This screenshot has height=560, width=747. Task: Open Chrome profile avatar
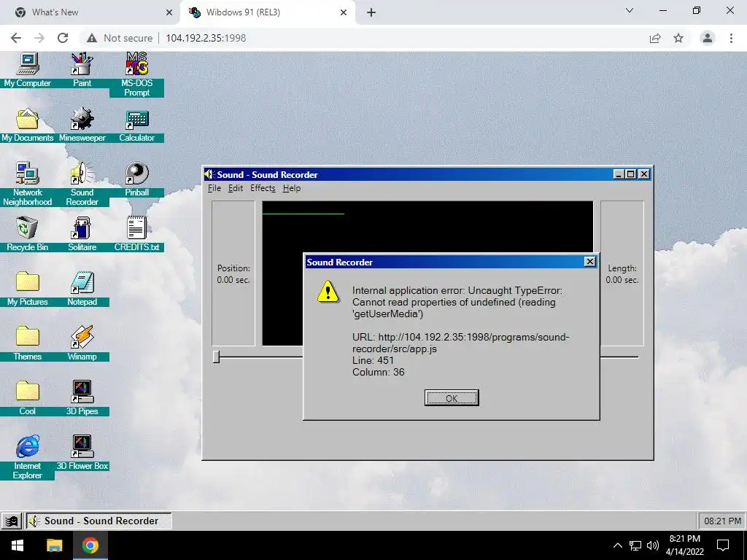tap(708, 38)
